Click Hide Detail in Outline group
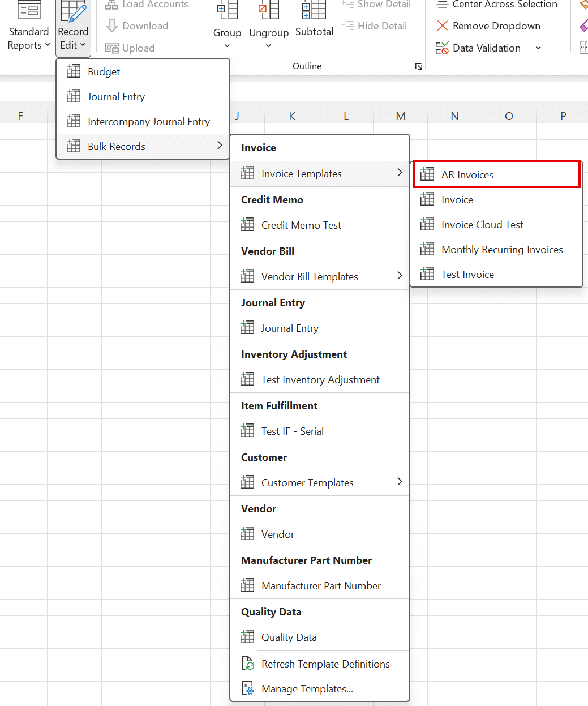This screenshot has width=588, height=706. (374, 25)
